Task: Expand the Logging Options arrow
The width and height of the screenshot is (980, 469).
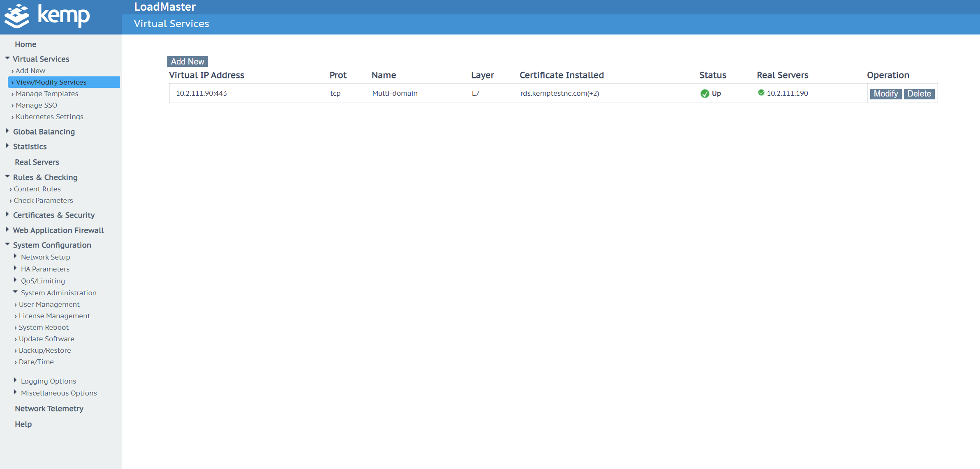Action: pos(15,380)
